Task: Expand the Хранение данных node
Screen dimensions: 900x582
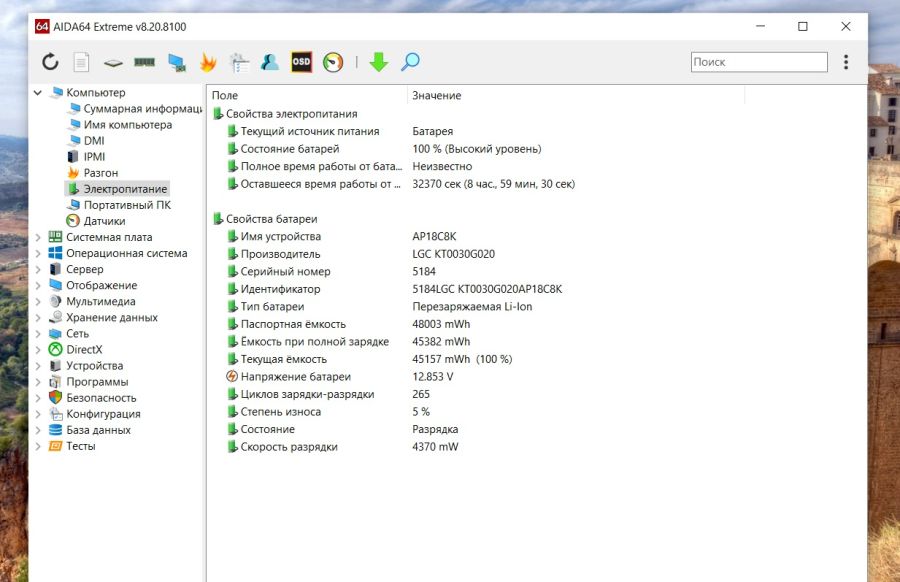Action: tap(38, 317)
